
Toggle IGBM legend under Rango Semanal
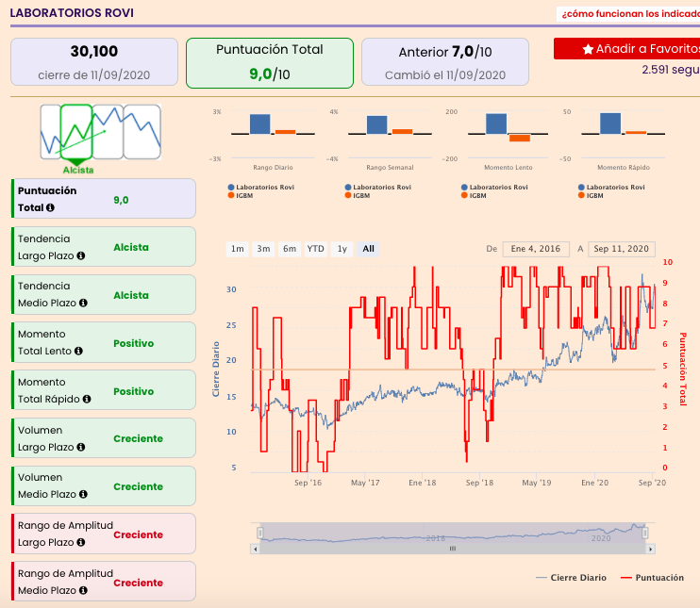tap(358, 195)
